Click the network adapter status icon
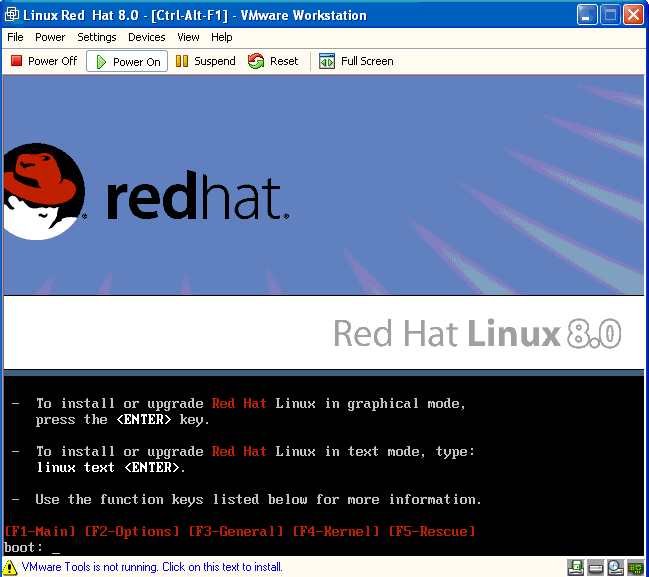Screen dimensions: 649x577 pos(635,567)
